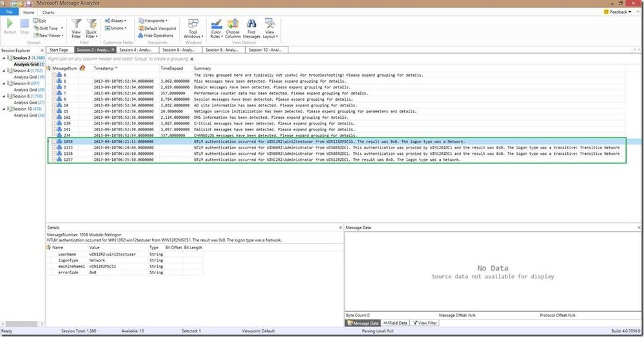The height and width of the screenshot is (337, 644).
Task: Open the New Viewer dropdown
Action: tap(48, 36)
